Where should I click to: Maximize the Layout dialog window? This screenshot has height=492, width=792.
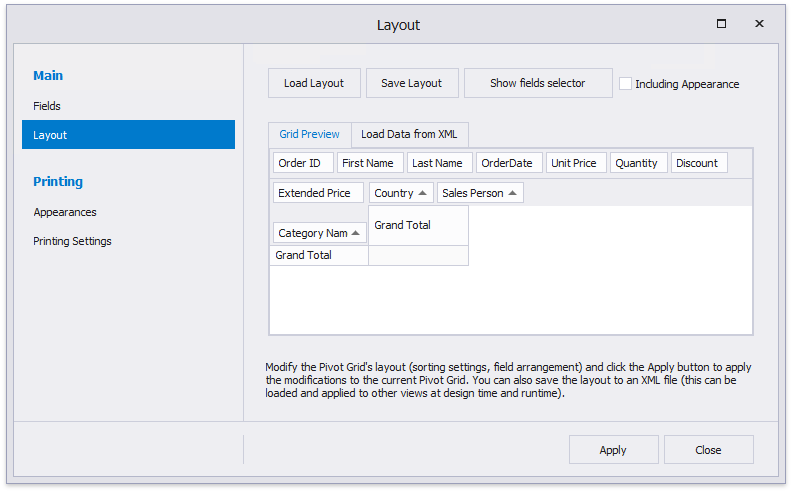[721, 24]
